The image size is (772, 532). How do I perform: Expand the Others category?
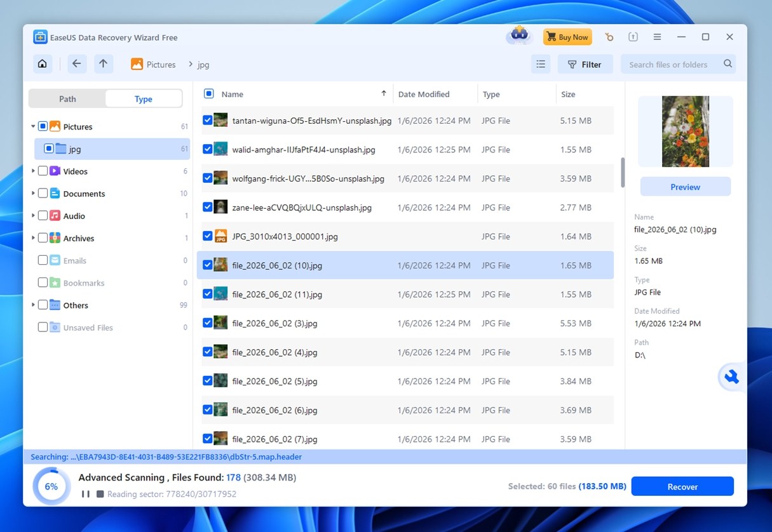(33, 305)
